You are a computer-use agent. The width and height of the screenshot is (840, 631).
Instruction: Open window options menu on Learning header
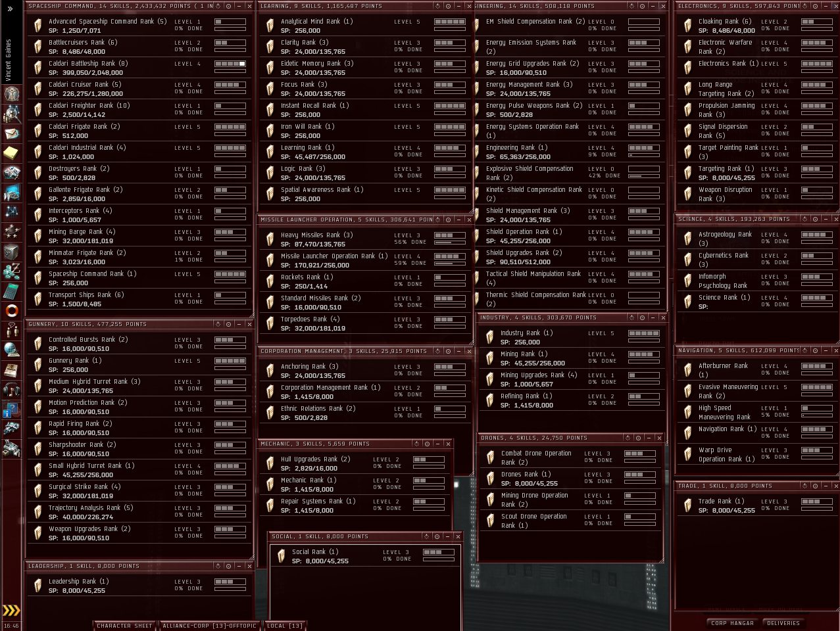437,6
